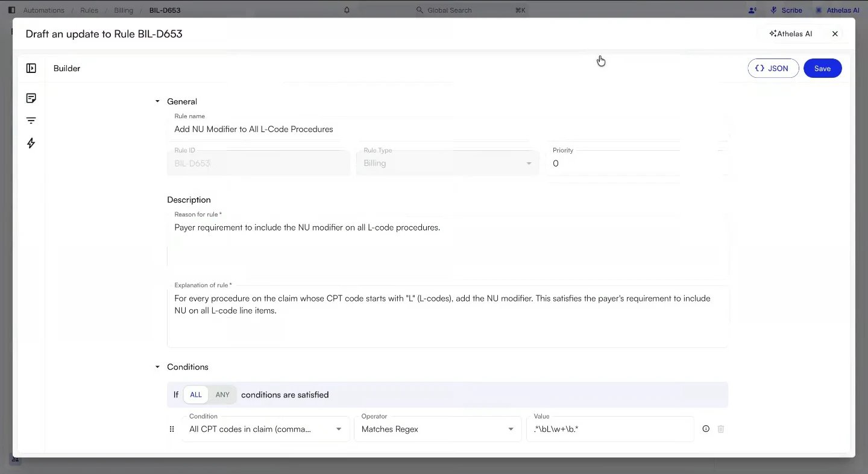Collapse the General section
The height and width of the screenshot is (474, 868).
pyautogui.click(x=158, y=101)
